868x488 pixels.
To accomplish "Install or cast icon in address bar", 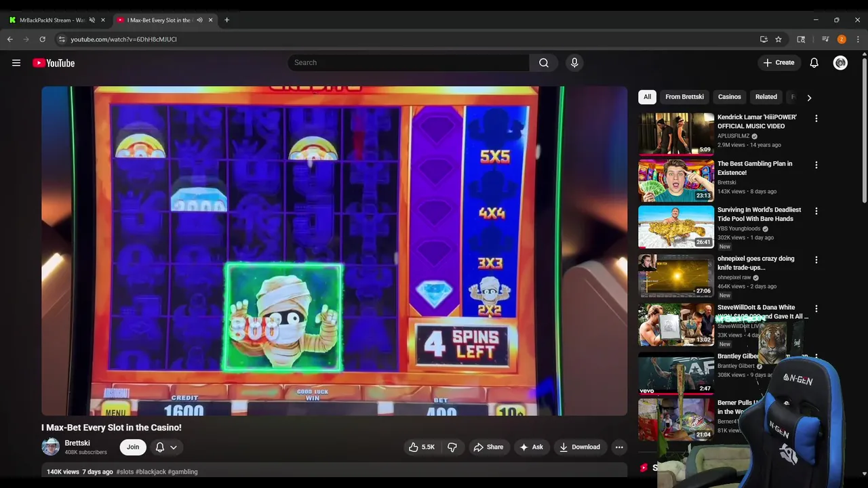I will tap(764, 39).
